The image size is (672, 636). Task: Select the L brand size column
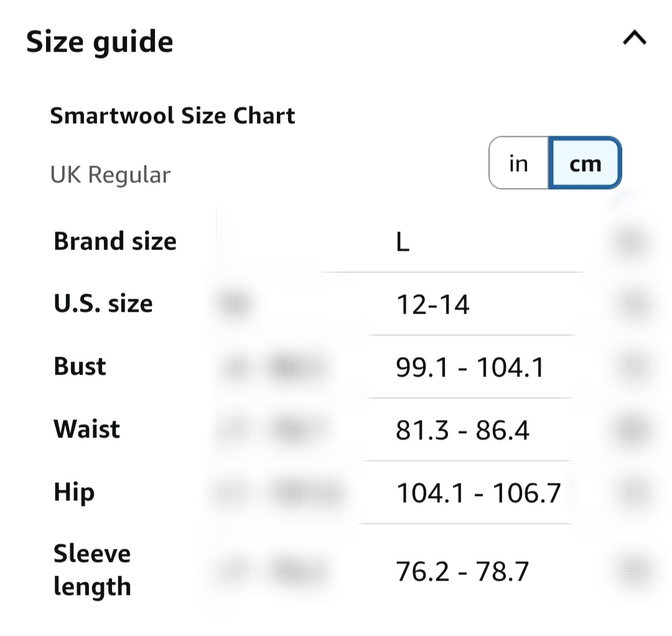pos(403,243)
